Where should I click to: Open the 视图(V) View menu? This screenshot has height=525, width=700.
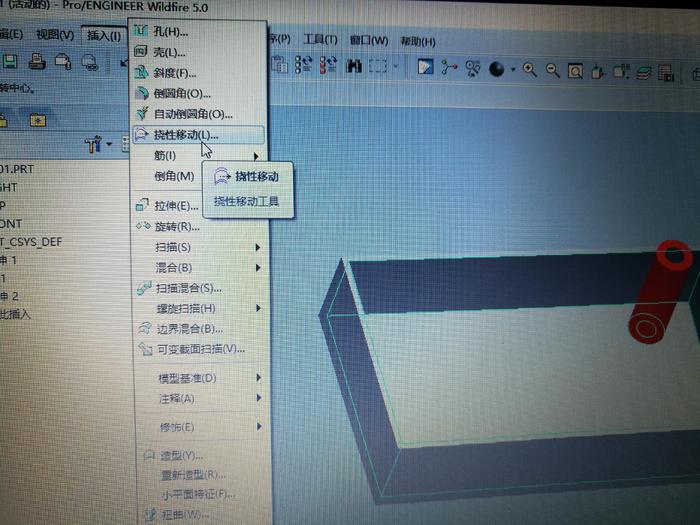[55, 34]
